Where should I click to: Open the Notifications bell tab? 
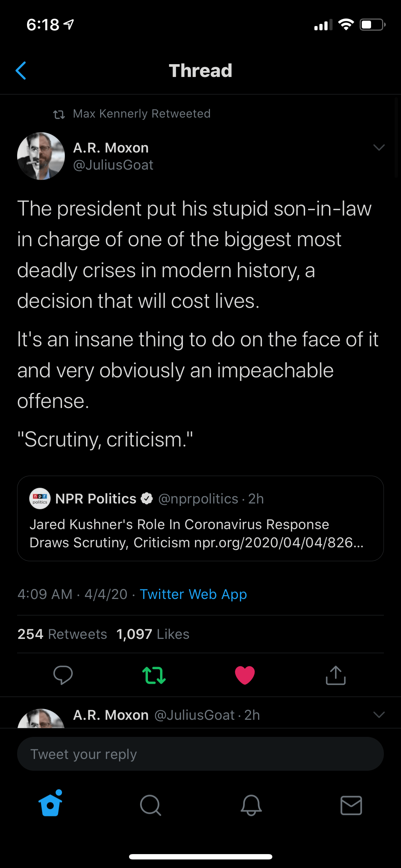pos(251,805)
